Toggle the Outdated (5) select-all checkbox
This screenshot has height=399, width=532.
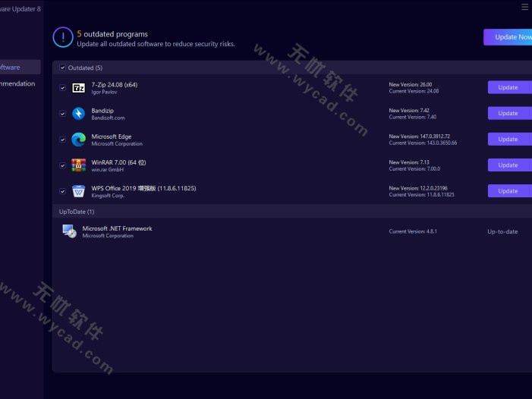click(x=63, y=68)
